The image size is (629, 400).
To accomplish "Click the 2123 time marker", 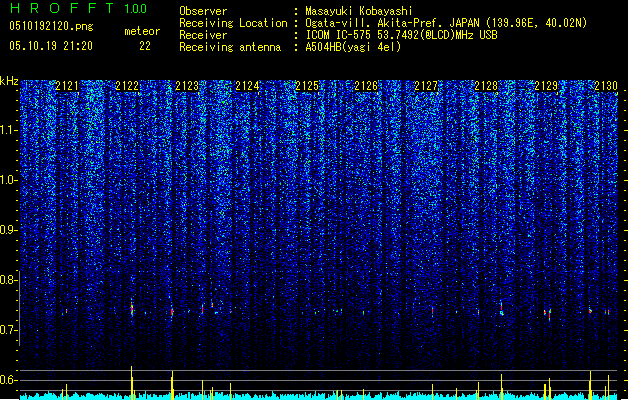I will [187, 86].
